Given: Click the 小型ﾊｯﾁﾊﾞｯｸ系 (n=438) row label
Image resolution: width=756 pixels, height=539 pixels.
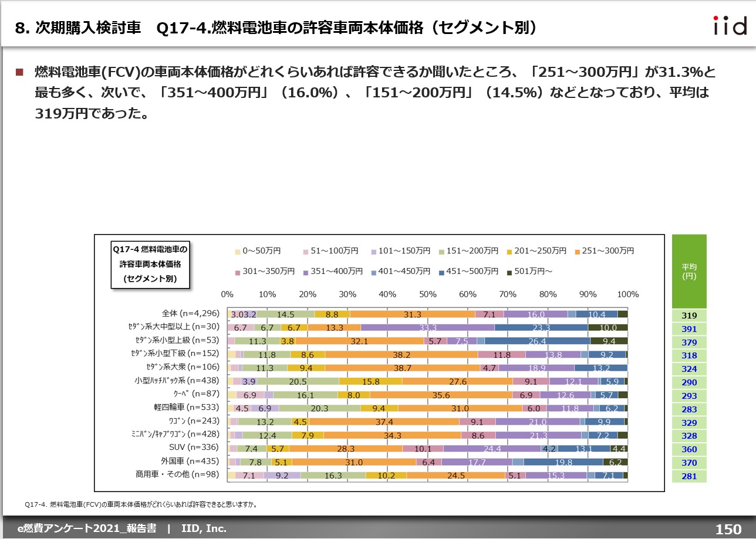Looking at the screenshot, I should click(x=177, y=380).
